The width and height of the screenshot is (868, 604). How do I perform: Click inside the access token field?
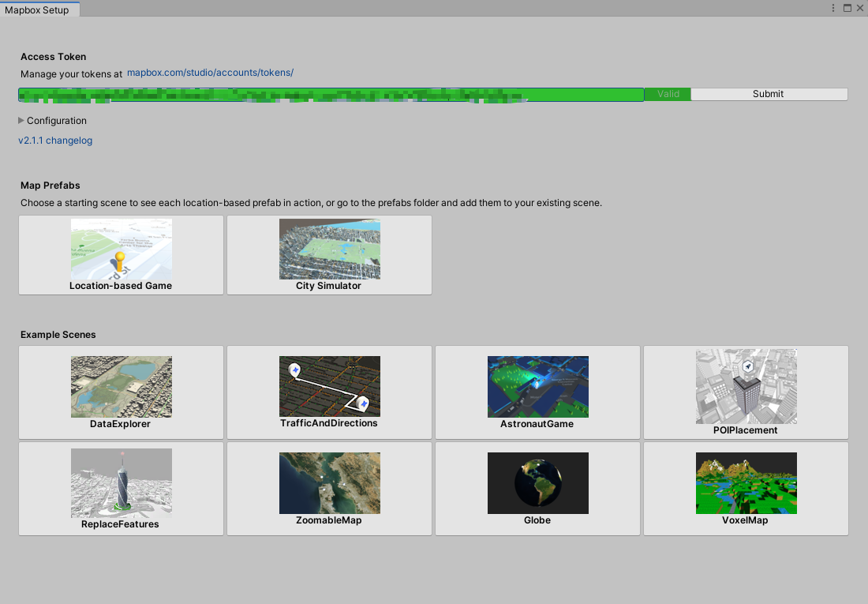point(331,95)
